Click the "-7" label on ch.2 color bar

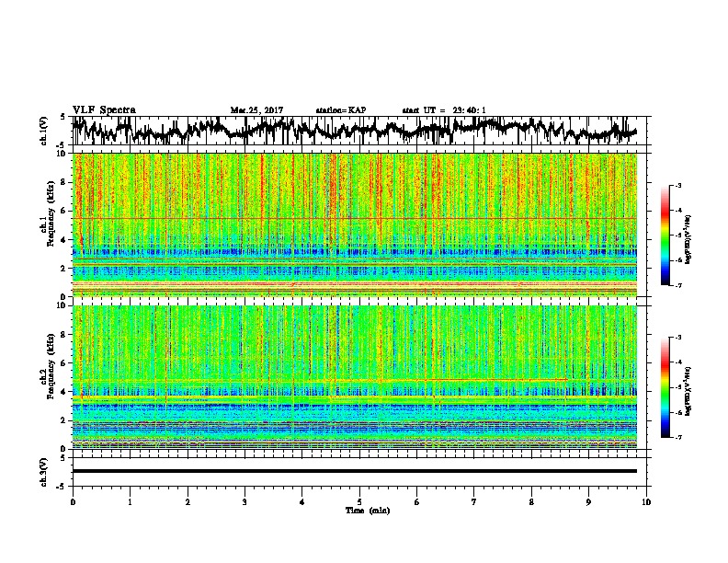coord(678,437)
